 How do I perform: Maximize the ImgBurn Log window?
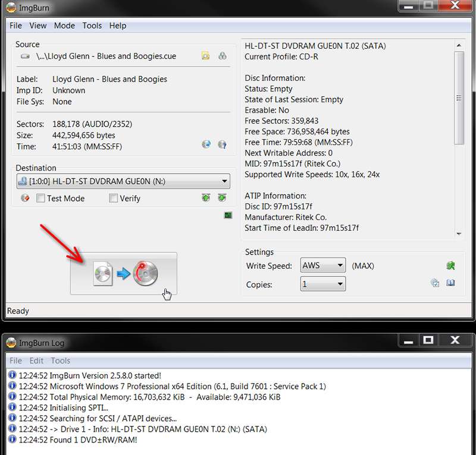428,340
